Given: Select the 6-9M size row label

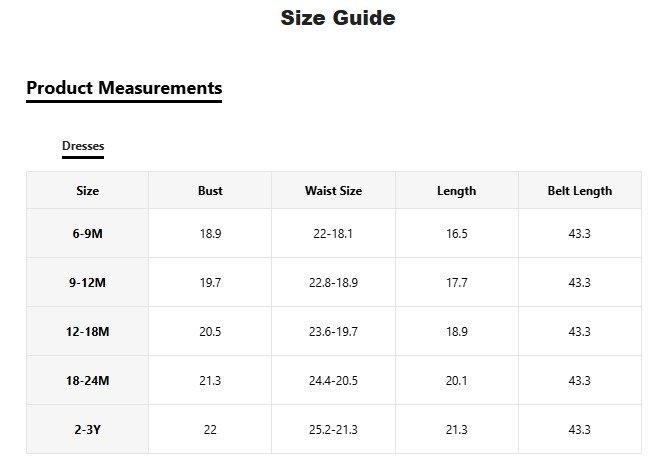Looking at the screenshot, I should (x=88, y=234).
